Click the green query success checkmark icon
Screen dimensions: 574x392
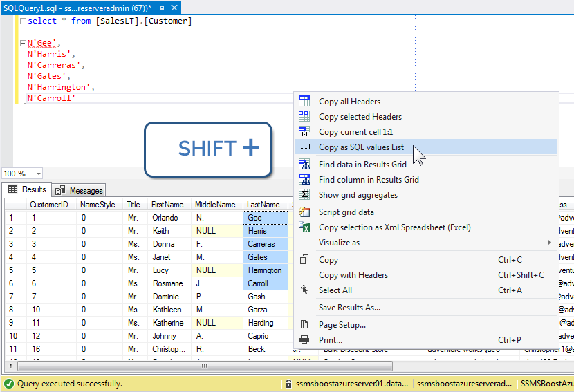9,384
